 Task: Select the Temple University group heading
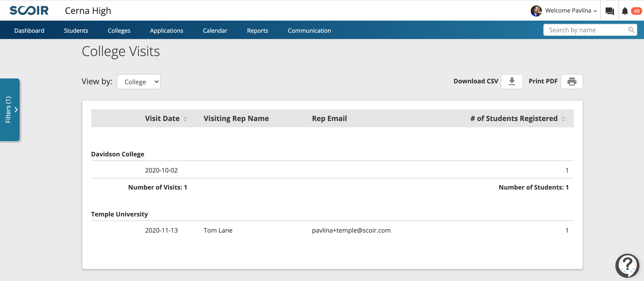tap(119, 214)
